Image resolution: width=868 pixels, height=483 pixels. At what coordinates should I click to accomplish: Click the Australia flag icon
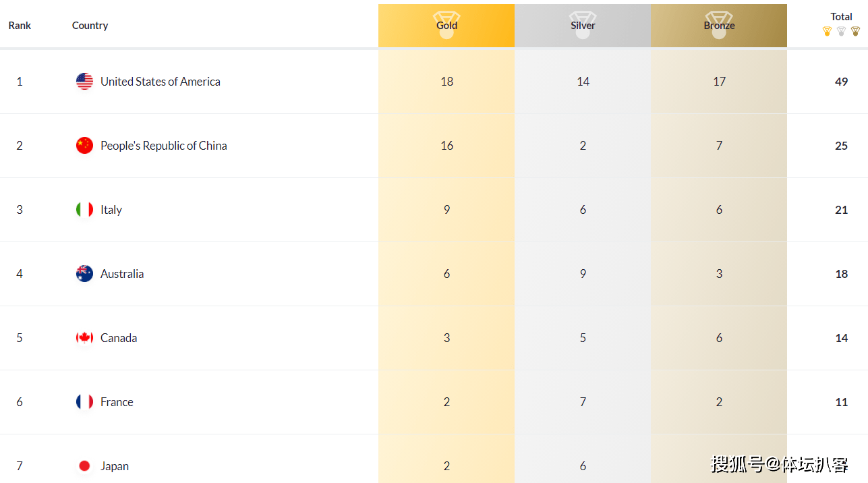pos(84,274)
